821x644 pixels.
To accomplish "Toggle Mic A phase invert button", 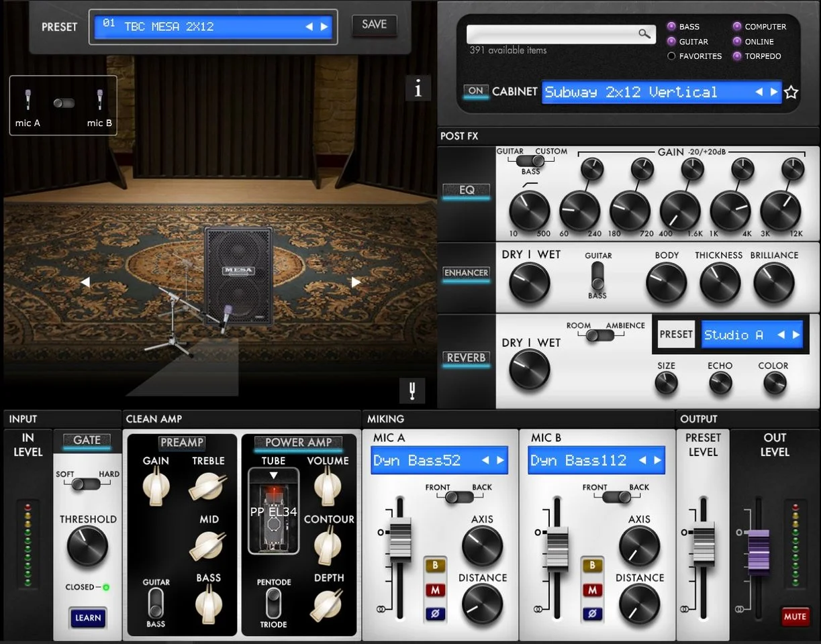I will pos(434,613).
